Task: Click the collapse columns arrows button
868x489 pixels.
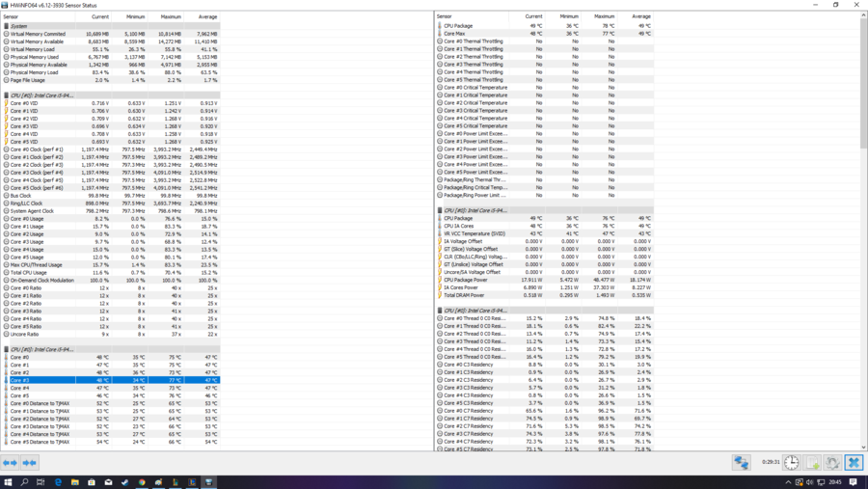Action: pyautogui.click(x=29, y=462)
